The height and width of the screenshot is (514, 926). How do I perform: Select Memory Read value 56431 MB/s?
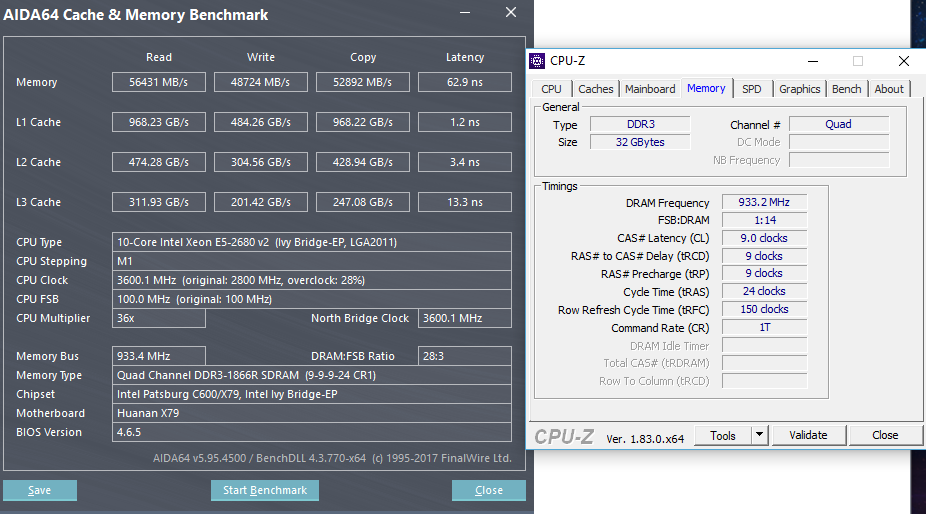pyautogui.click(x=159, y=82)
